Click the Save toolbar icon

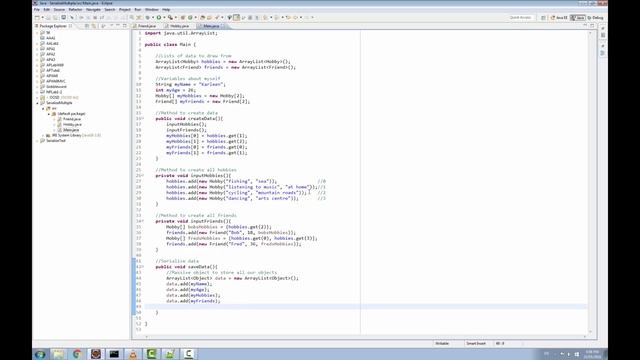(x=48, y=18)
